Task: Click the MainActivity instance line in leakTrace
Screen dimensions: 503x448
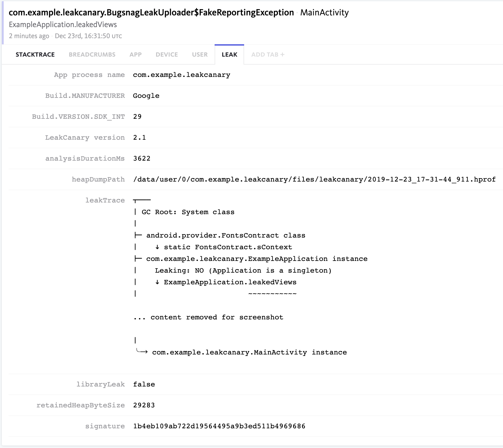Action: point(249,352)
